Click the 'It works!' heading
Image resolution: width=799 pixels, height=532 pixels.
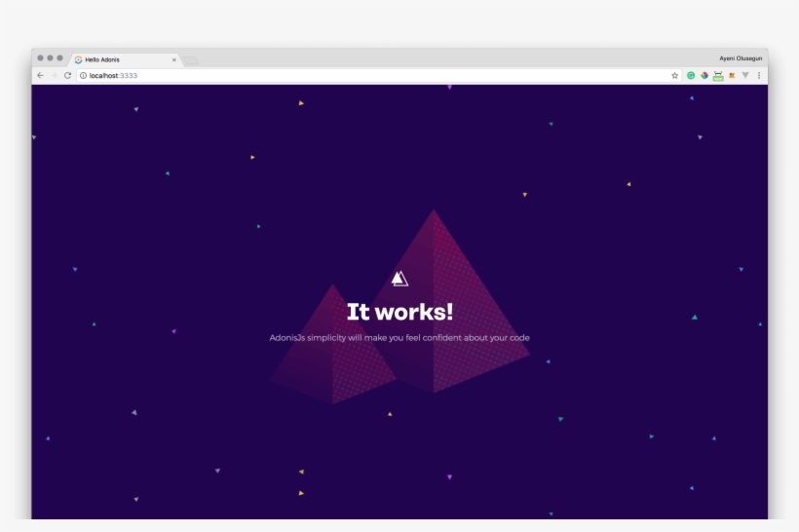(400, 312)
